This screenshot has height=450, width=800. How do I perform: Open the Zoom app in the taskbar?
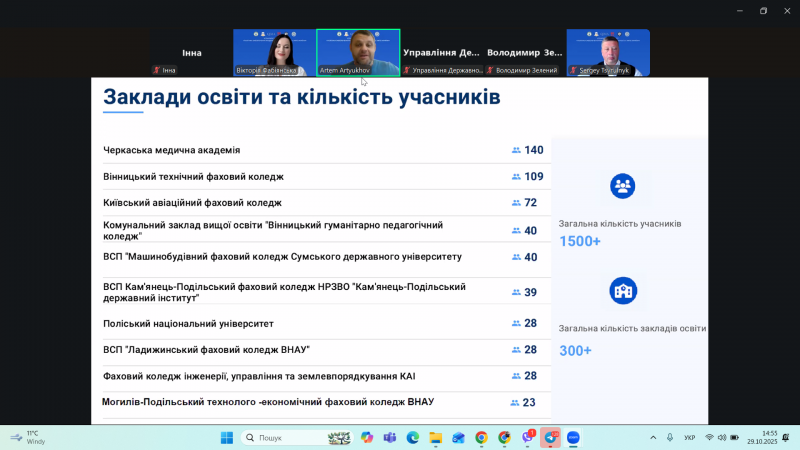point(574,438)
